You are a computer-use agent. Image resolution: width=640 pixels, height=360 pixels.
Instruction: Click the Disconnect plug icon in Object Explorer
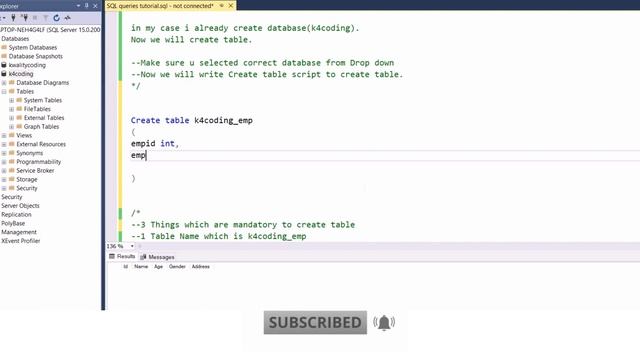[x=24, y=18]
